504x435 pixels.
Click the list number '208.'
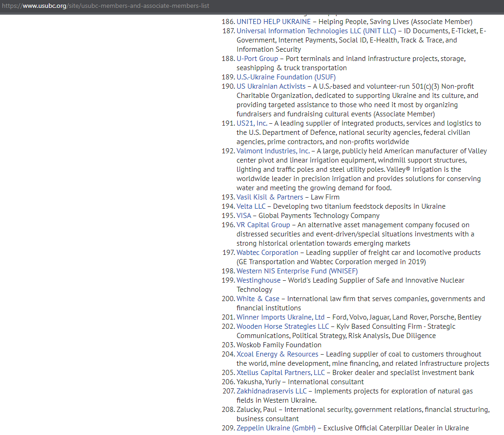(228, 410)
